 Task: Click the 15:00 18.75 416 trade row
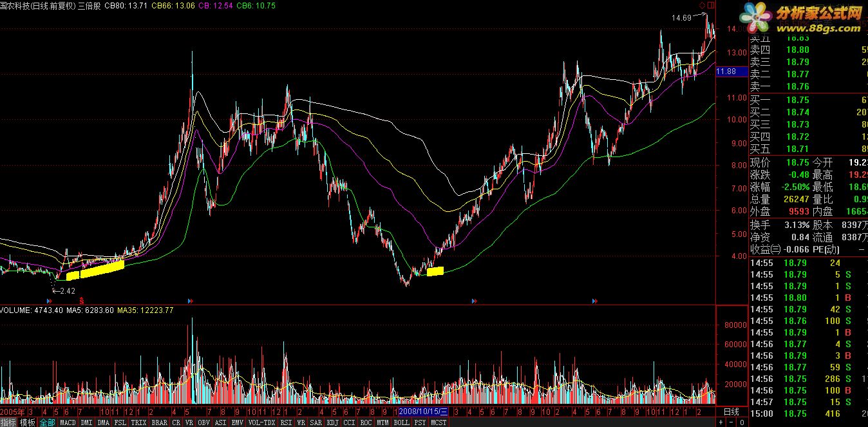[x=808, y=413]
